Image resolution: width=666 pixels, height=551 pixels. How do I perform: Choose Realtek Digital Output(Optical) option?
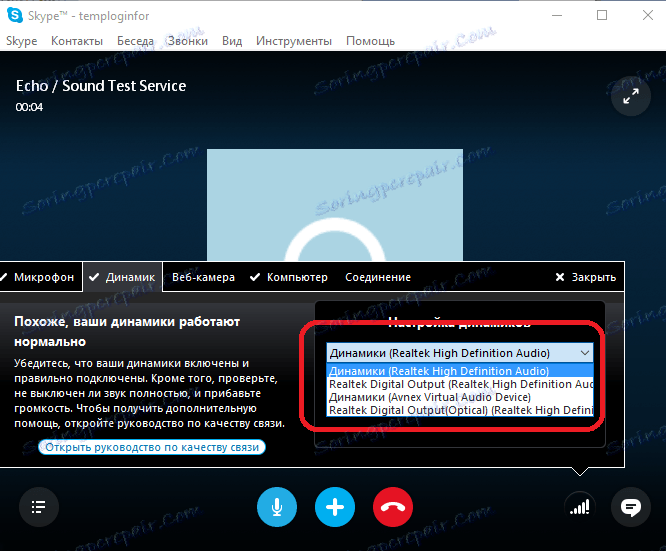(460, 410)
